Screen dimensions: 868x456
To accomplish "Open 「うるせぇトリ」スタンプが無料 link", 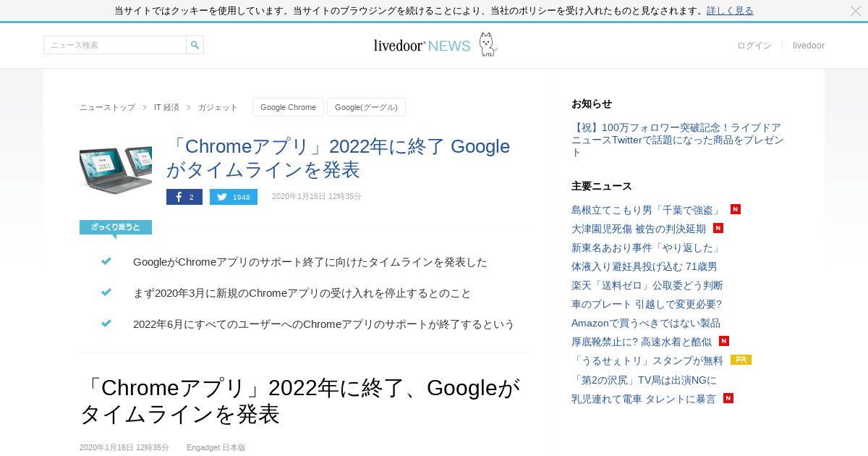I will (x=647, y=360).
